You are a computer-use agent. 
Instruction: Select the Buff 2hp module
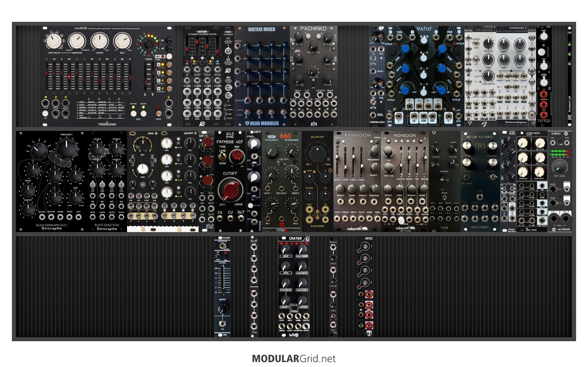(x=254, y=286)
